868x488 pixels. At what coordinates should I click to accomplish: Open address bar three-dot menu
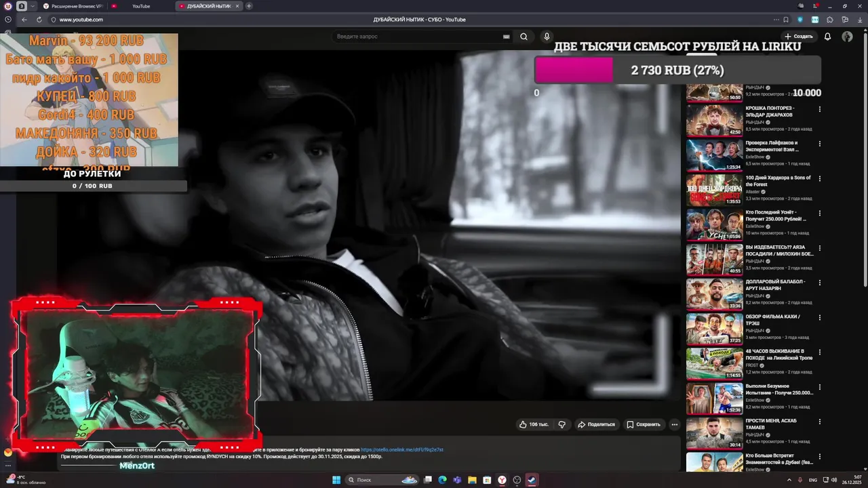[x=775, y=20]
